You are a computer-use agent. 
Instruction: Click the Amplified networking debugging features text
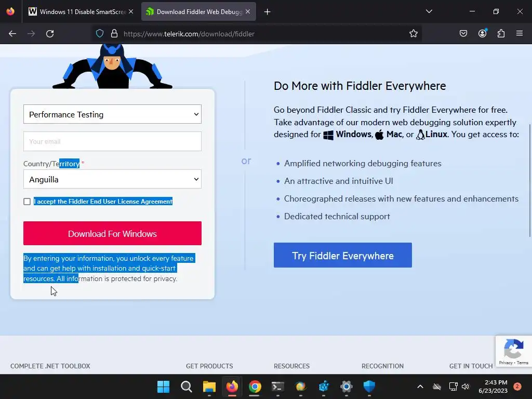[x=363, y=164]
